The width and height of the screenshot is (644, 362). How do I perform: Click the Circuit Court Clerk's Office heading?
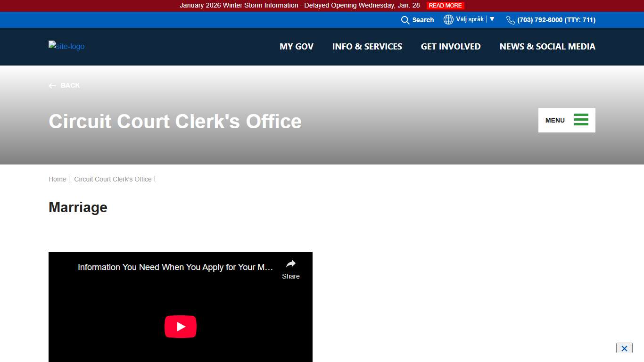click(175, 121)
